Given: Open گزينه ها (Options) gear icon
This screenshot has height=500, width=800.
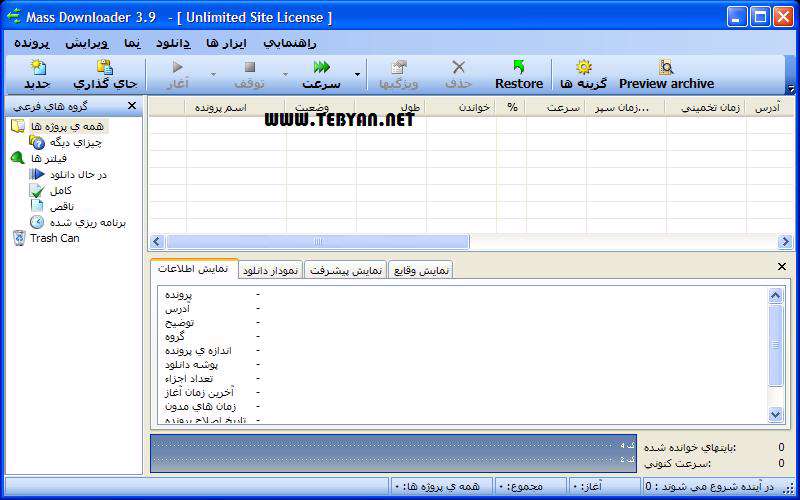Looking at the screenshot, I should click(583, 67).
